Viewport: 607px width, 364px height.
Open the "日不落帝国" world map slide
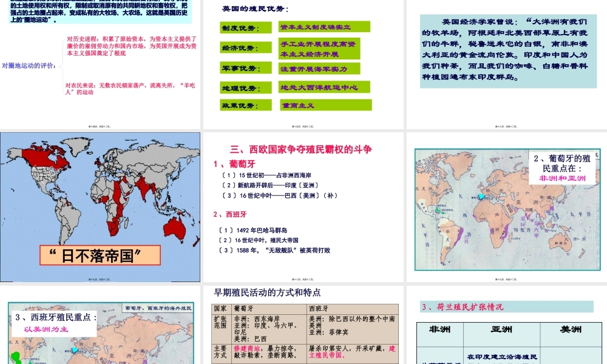(x=100, y=207)
